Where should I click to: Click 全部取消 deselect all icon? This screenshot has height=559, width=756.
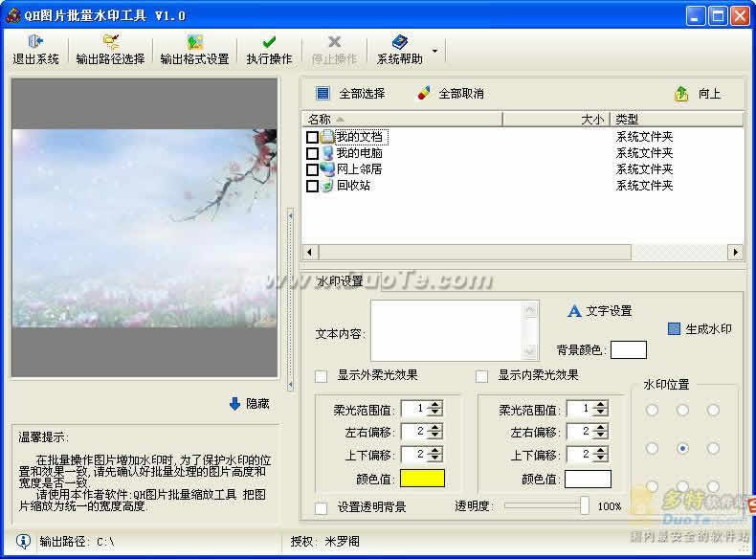coord(424,93)
